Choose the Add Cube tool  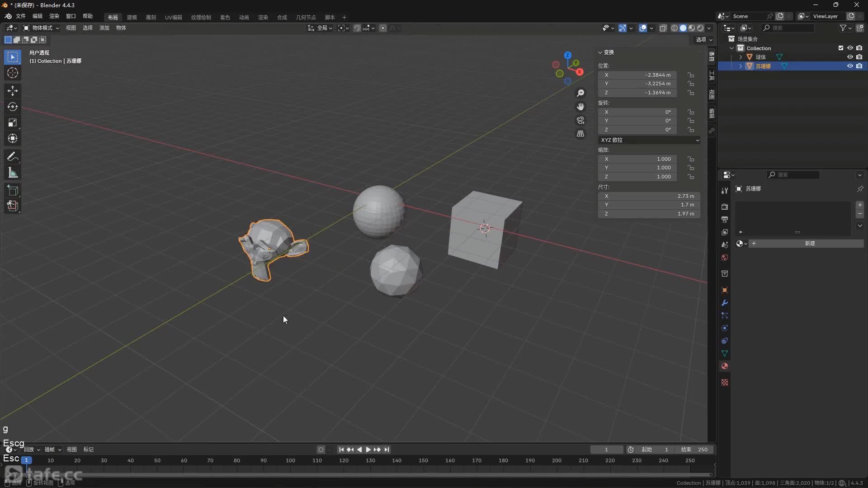[x=13, y=190]
